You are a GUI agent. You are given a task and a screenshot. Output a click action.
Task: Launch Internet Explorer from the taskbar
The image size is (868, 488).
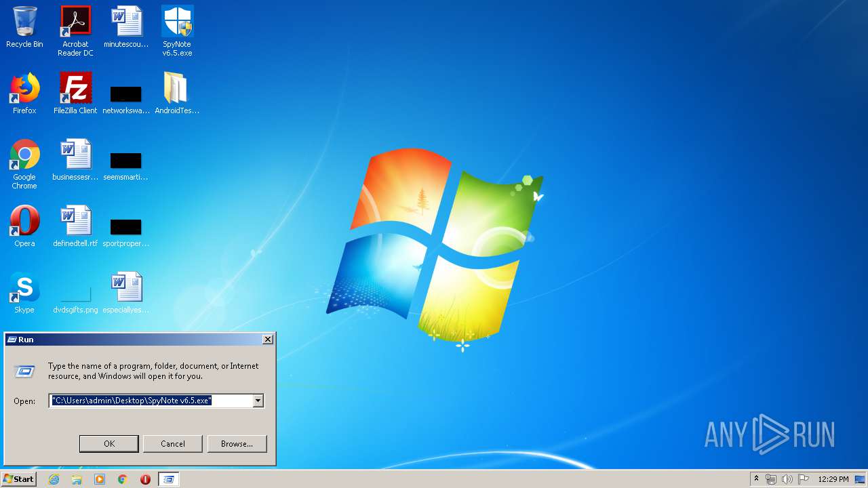pyautogui.click(x=54, y=479)
